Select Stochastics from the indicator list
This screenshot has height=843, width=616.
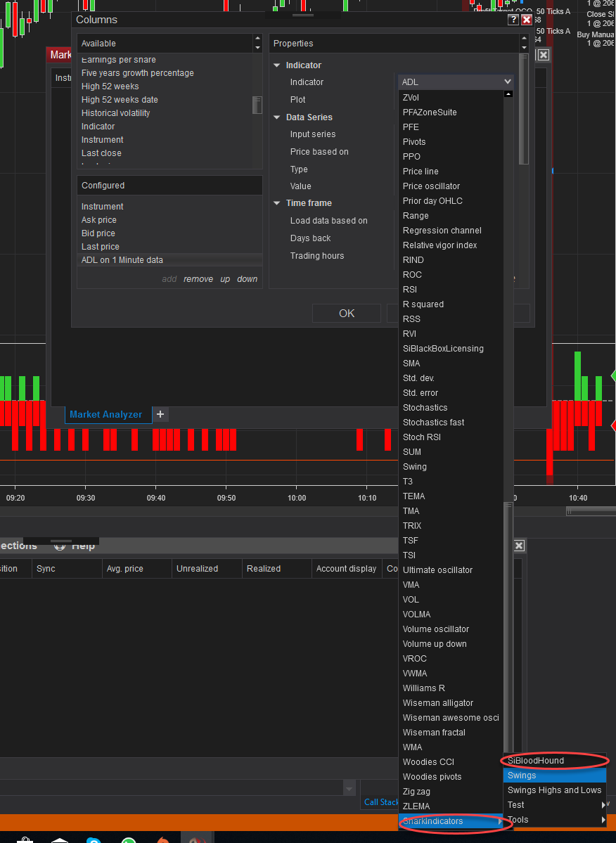(x=425, y=408)
